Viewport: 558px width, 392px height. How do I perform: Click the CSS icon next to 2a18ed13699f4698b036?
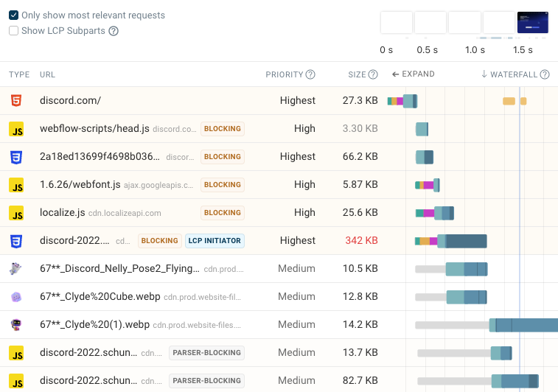click(x=16, y=157)
